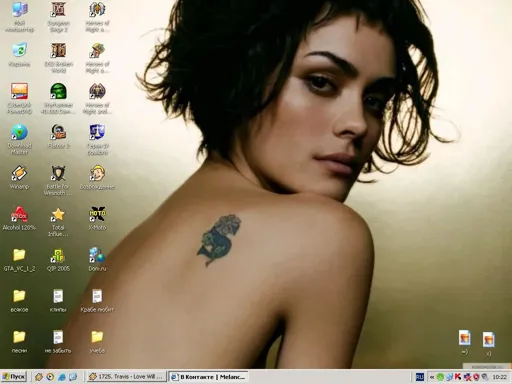
Task: Select the blue shield game shortcut
Action: tap(97, 140)
